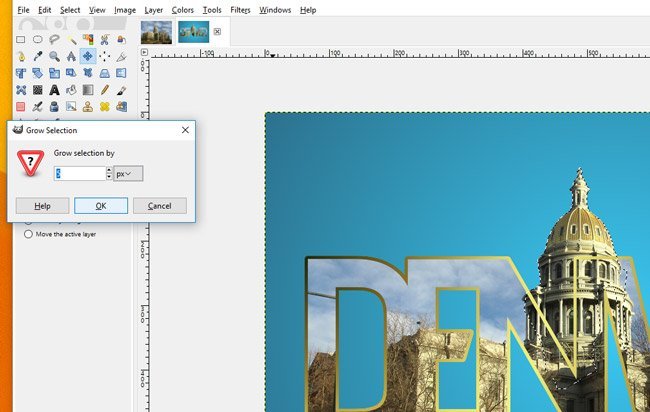Increase grow amount with up arrow
This screenshot has width=650, height=412.
coord(109,170)
